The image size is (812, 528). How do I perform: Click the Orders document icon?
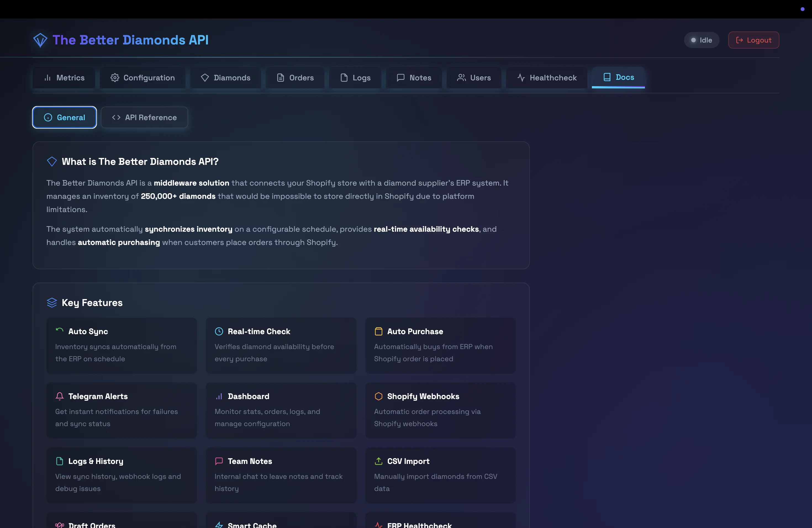coord(280,78)
